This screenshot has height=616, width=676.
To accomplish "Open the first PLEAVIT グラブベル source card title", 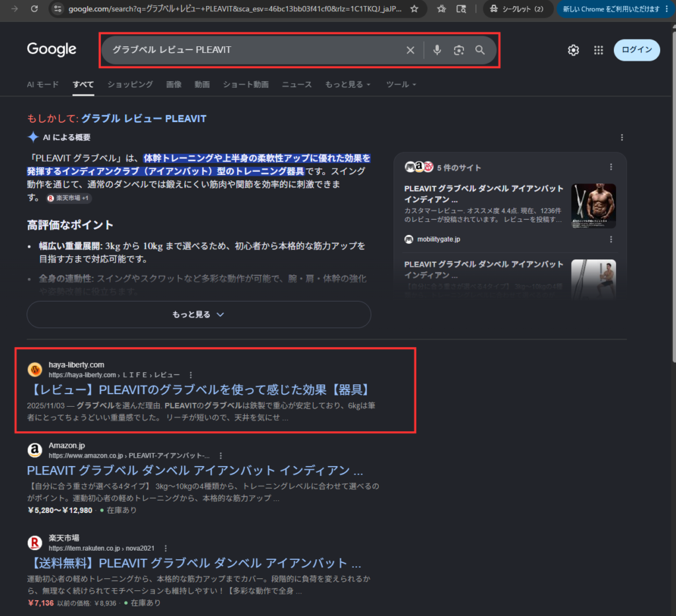I will (484, 194).
